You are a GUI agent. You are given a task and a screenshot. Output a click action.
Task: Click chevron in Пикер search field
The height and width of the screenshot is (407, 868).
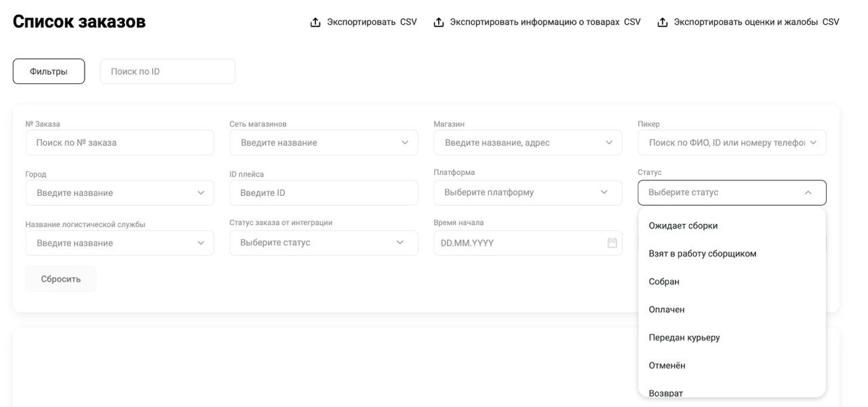tap(813, 142)
